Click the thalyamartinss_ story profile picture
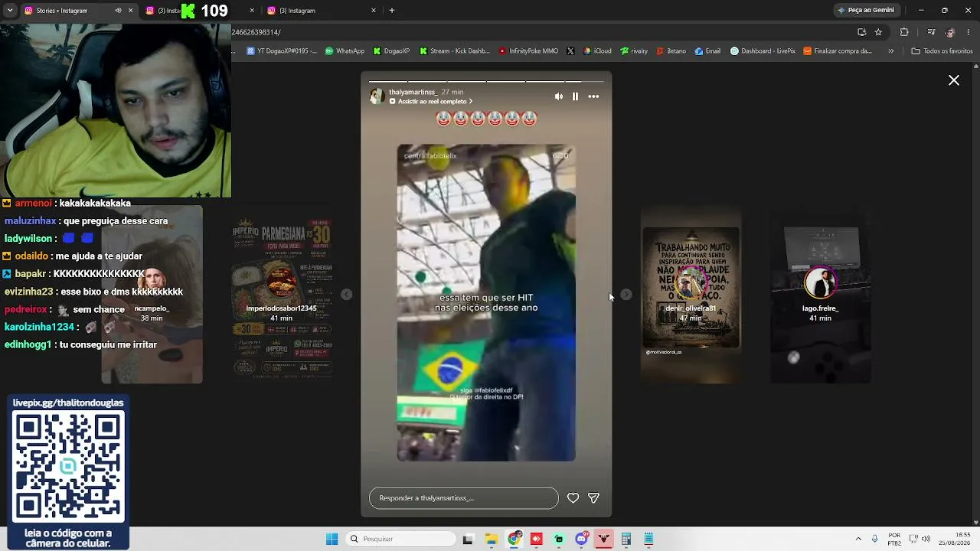 click(x=377, y=96)
